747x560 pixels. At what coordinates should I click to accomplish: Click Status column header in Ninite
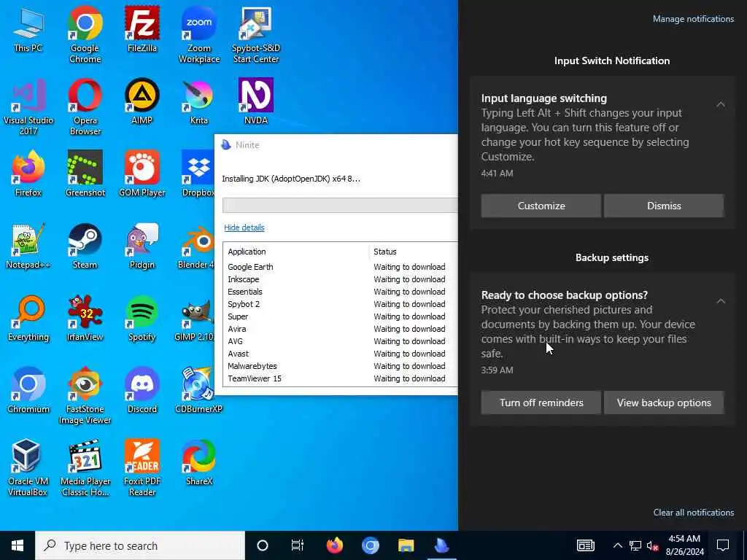click(x=414, y=252)
